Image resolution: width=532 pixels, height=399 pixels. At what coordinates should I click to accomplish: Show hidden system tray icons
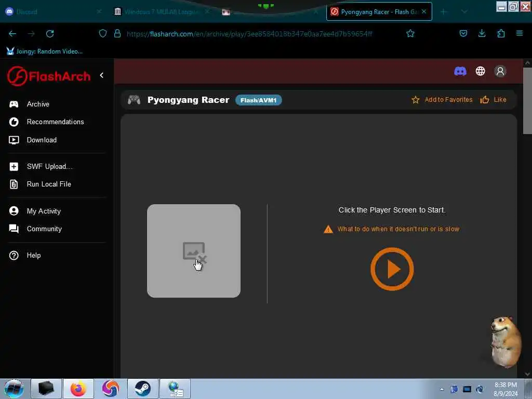442,389
